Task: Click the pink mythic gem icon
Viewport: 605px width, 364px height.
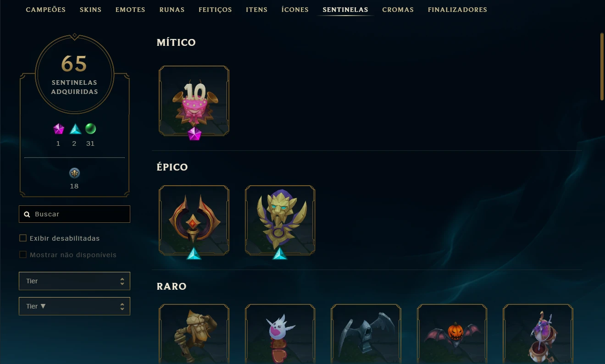Action: (59, 129)
